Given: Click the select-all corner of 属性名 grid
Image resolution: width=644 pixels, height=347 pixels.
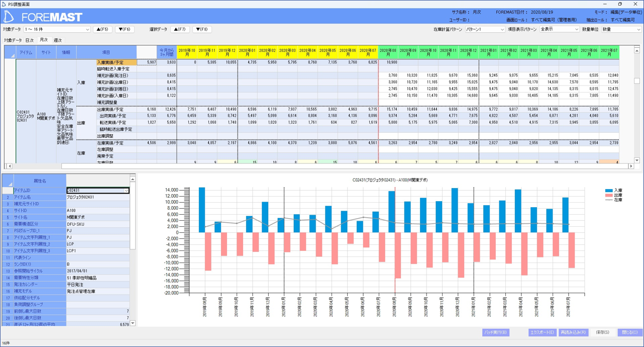Looking at the screenshot, I should pyautogui.click(x=8, y=181).
